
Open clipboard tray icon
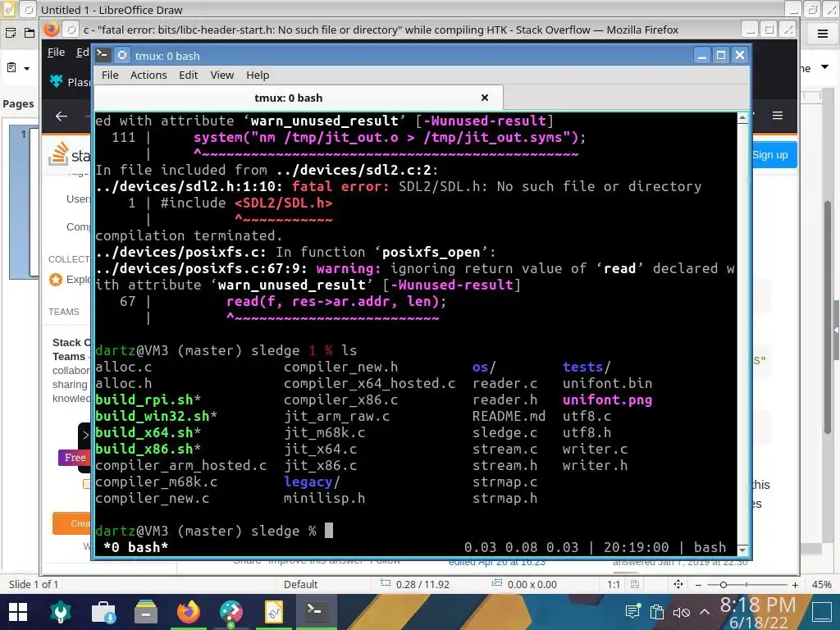[657, 611]
